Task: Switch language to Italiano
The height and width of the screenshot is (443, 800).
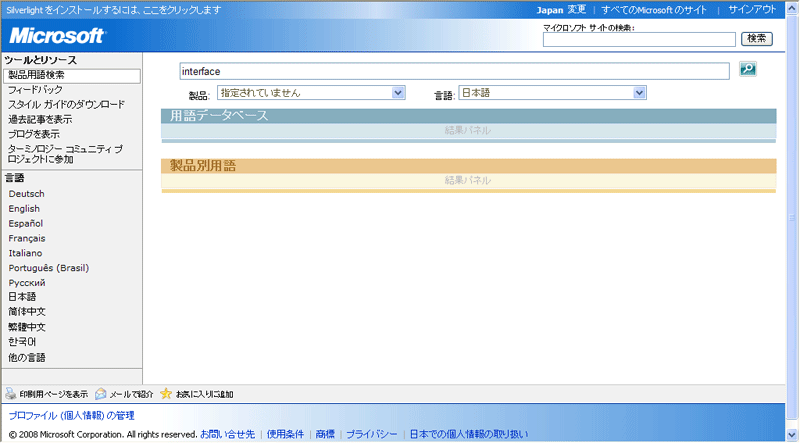Action: click(25, 253)
